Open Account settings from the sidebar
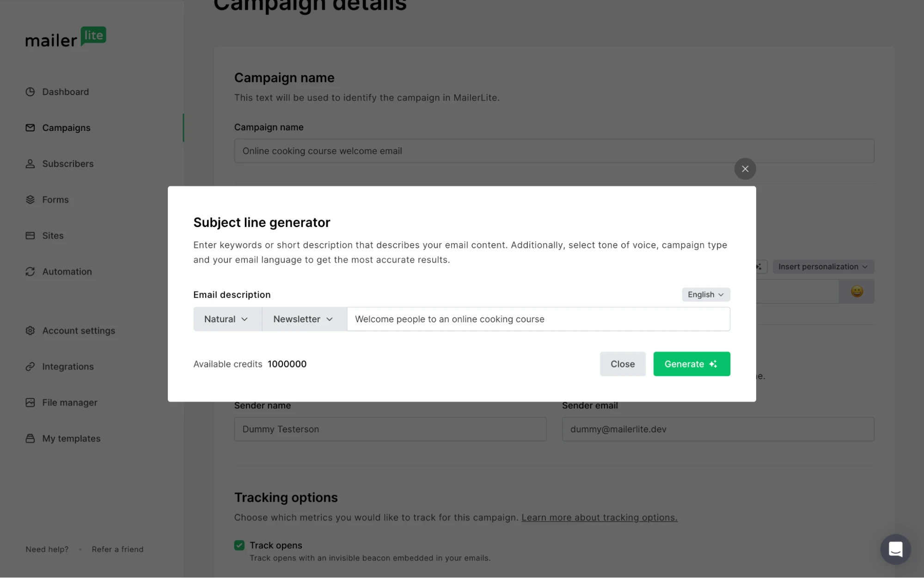The width and height of the screenshot is (924, 578). [79, 331]
